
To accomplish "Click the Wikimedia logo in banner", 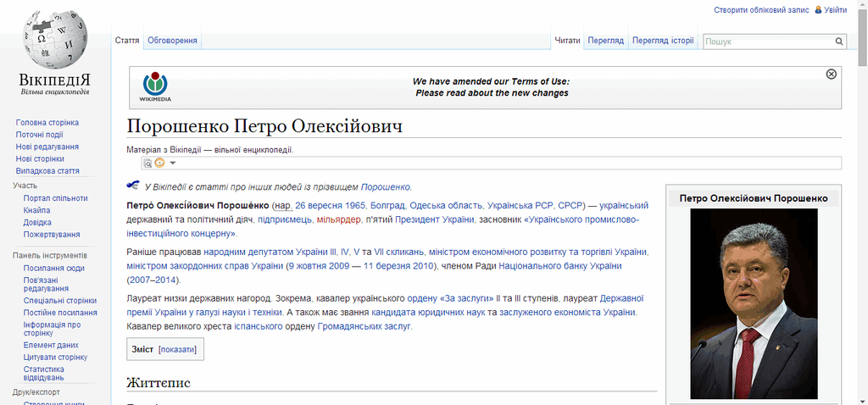I will click(x=155, y=87).
